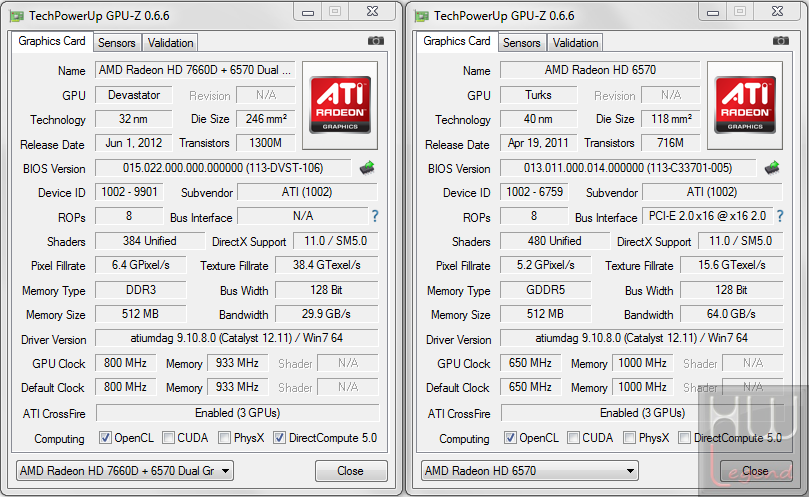Click Device ID value 1002 - 6759
This screenshot has width=809, height=497.
point(535,192)
